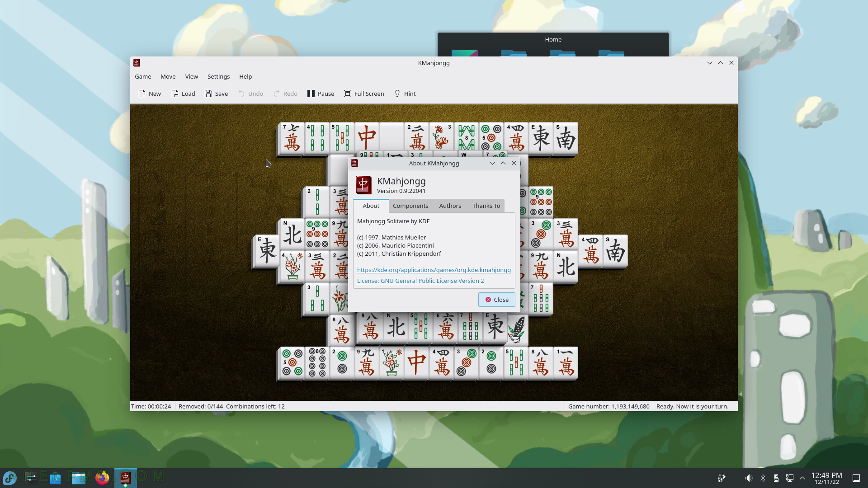Select the 8 bamboo tile in top row

coord(467,137)
